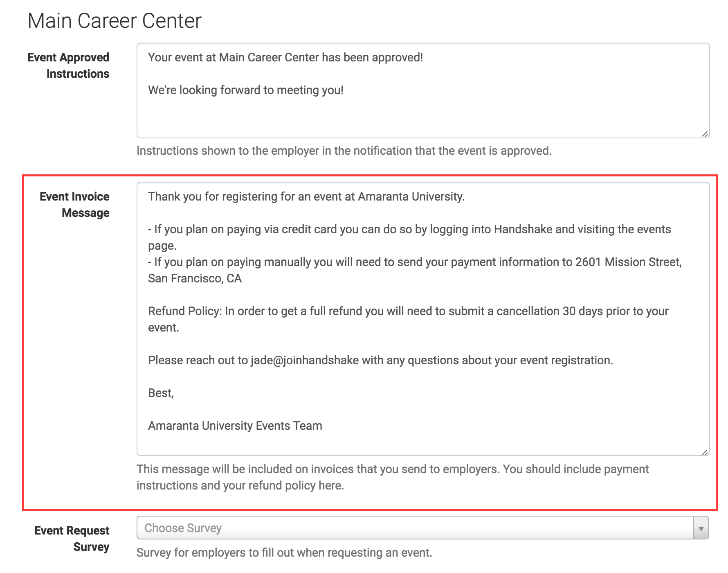Click the approved instructions help text
The height and width of the screenshot is (573, 728).
[344, 151]
